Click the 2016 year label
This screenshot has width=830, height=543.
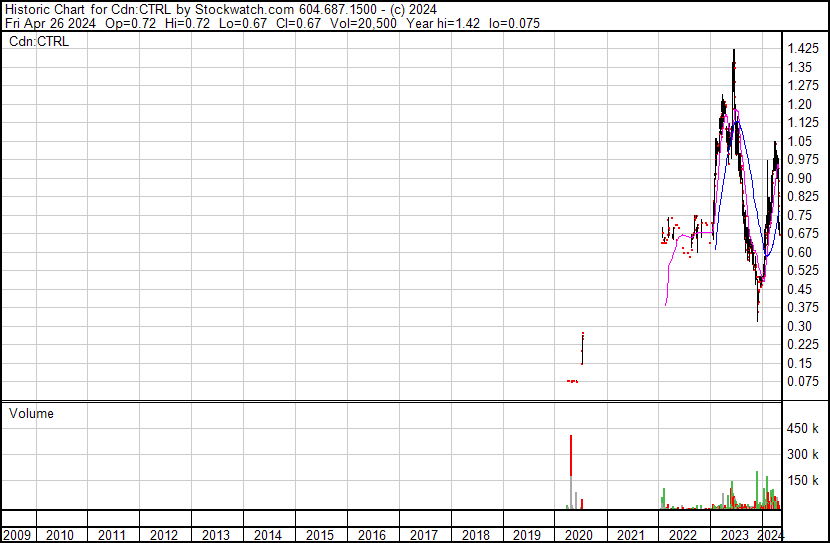372,535
